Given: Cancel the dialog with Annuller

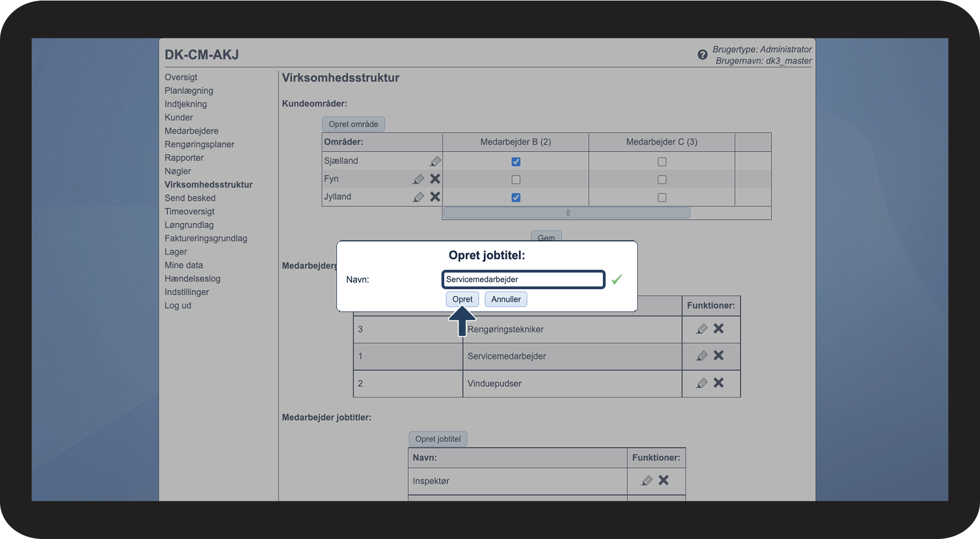Looking at the screenshot, I should [506, 299].
